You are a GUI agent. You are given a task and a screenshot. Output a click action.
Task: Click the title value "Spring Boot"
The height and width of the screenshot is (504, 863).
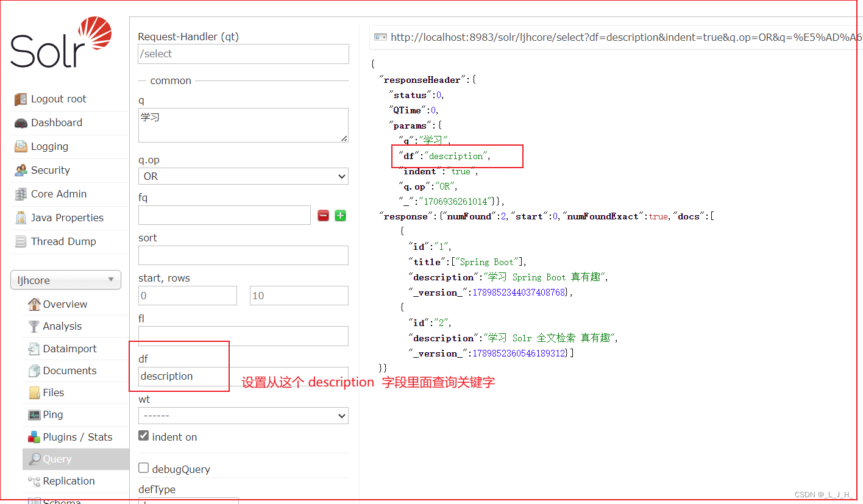(486, 262)
